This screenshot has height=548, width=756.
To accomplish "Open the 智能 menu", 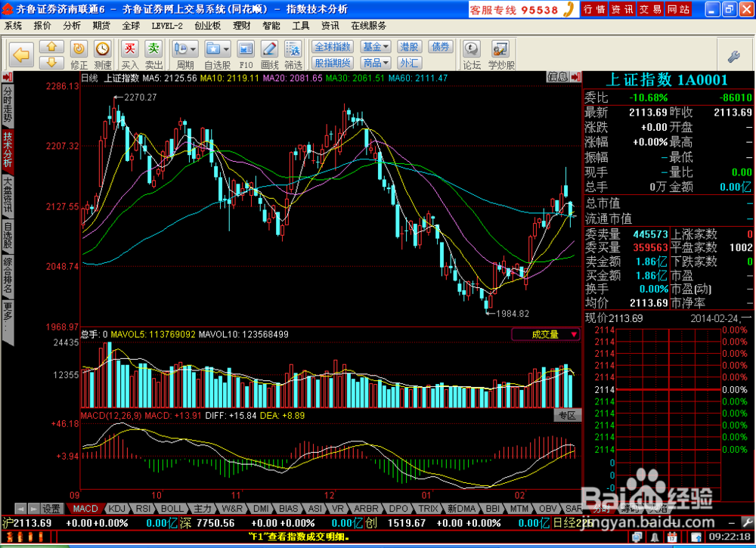I will click(x=271, y=26).
